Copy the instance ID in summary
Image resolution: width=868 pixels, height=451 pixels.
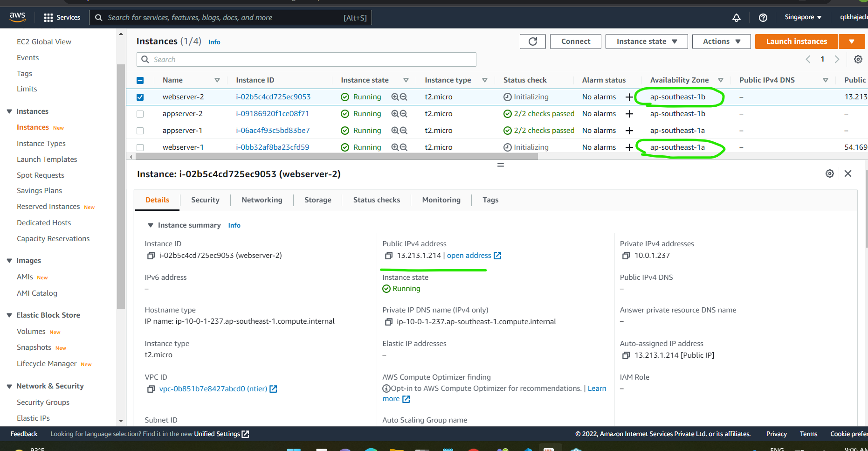tap(151, 256)
